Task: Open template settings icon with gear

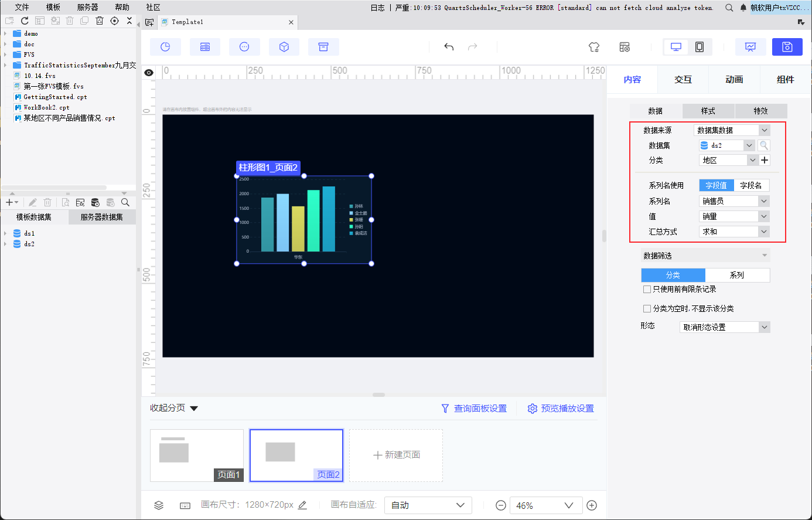Action: click(x=625, y=47)
